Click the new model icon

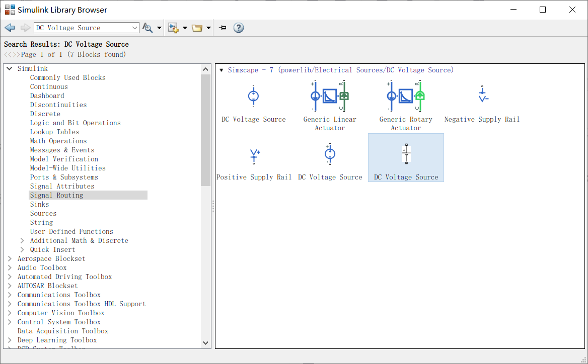[x=173, y=28]
